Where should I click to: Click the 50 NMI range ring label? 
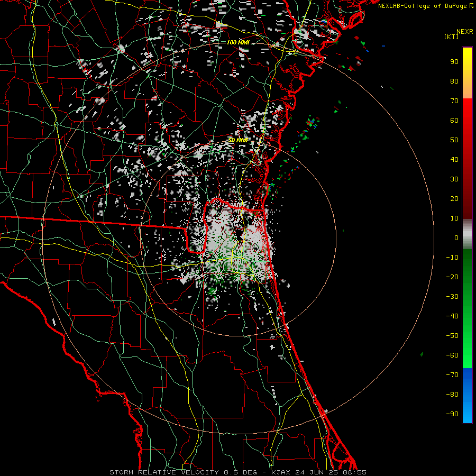[x=238, y=140]
